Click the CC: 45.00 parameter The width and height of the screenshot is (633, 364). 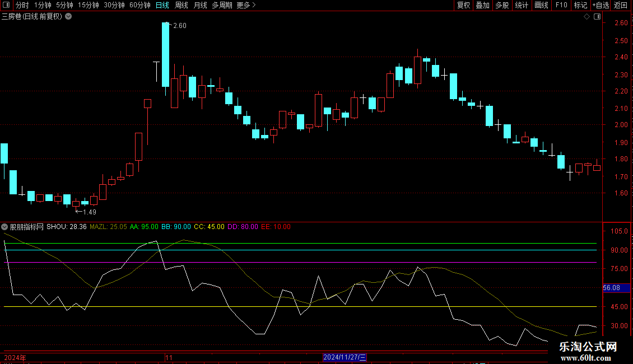pyautogui.click(x=209, y=227)
